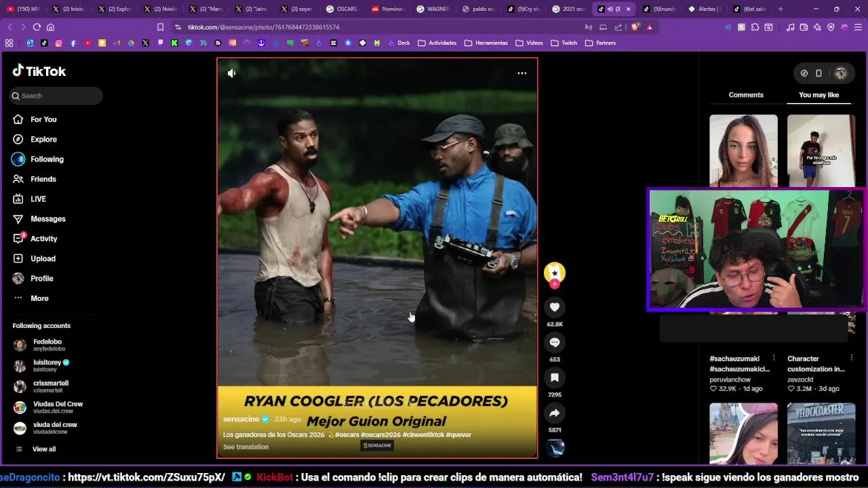Image resolution: width=868 pixels, height=488 pixels.
Task: Open the #oscars2026 hashtag
Action: click(x=380, y=435)
